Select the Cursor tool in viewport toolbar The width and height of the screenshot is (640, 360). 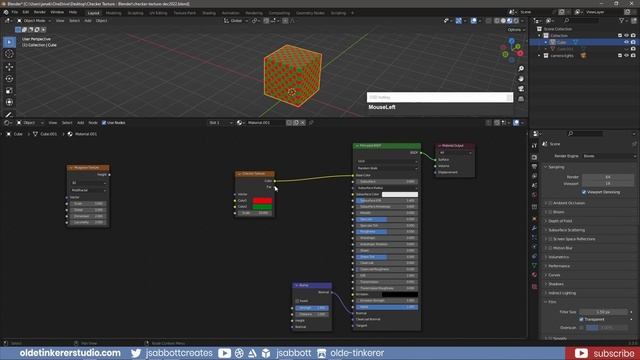pos(9,54)
